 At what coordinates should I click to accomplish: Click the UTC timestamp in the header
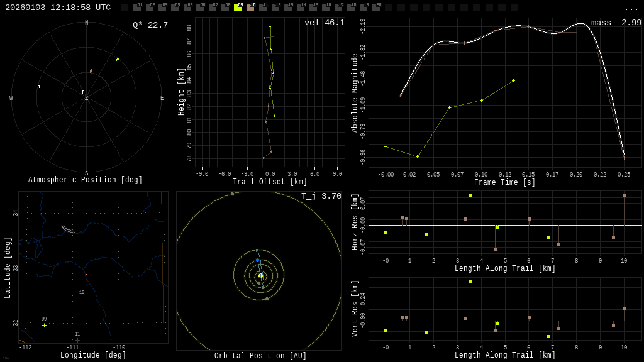(58, 8)
